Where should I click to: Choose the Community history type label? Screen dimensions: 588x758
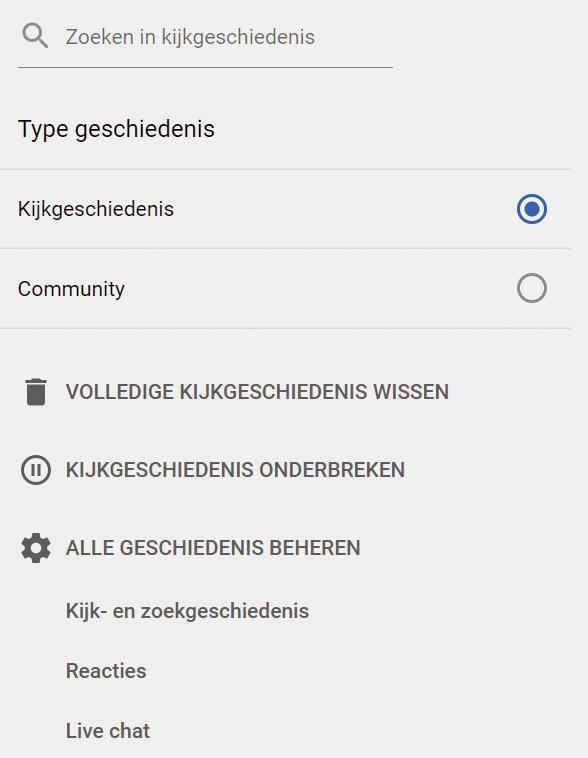(71, 289)
